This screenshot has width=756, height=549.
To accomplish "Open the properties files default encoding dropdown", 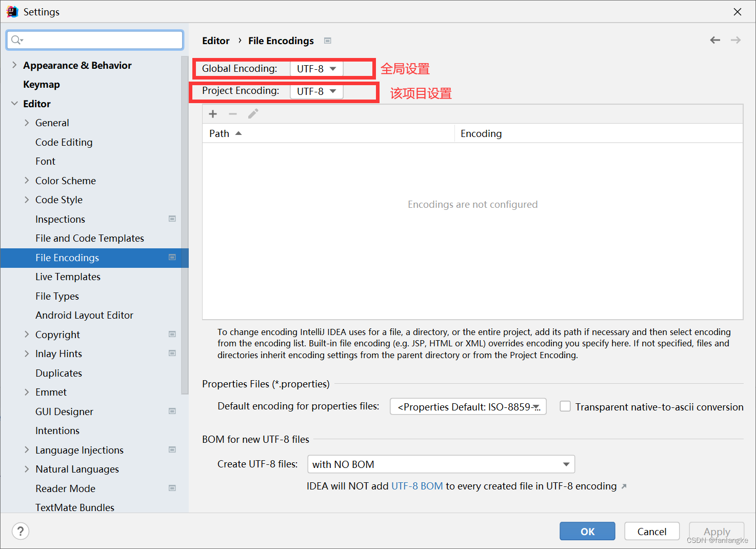I will tap(468, 407).
